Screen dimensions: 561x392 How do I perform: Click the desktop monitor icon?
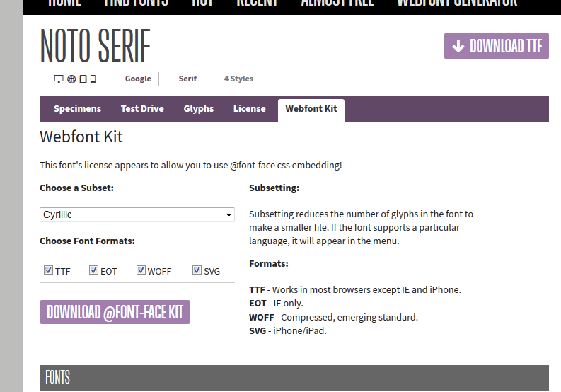(x=59, y=79)
